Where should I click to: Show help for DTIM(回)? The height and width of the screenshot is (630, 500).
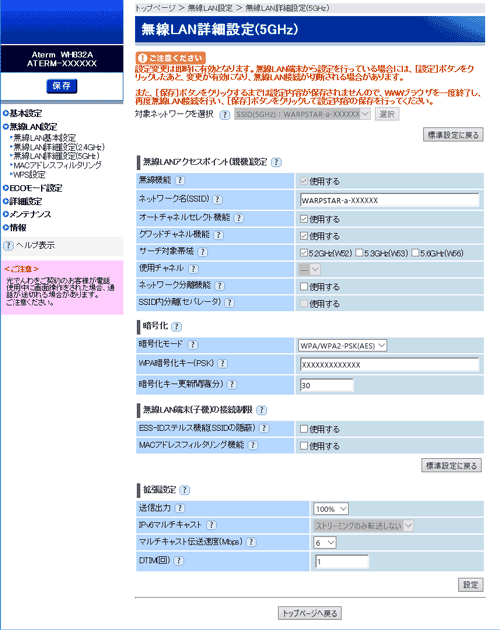click(179, 561)
